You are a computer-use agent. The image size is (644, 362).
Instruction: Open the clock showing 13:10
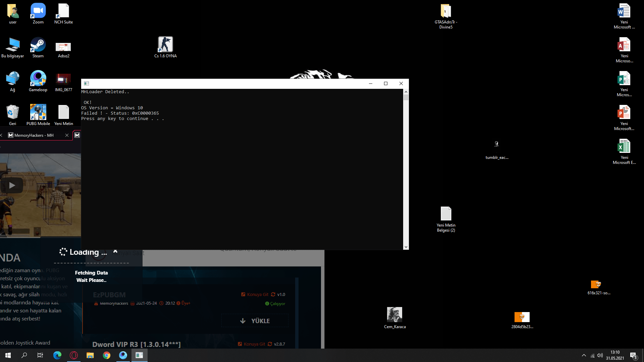click(615, 355)
